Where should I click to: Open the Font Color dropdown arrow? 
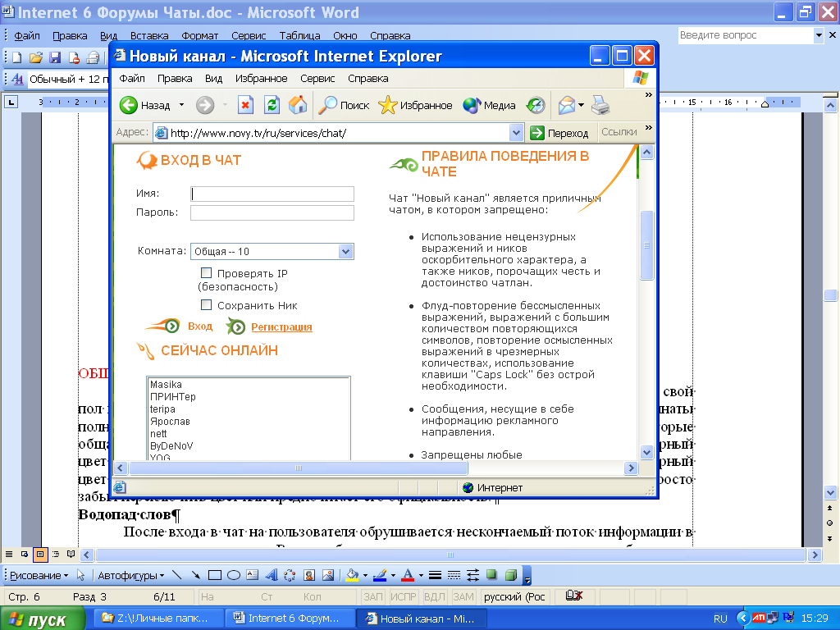pos(421,575)
